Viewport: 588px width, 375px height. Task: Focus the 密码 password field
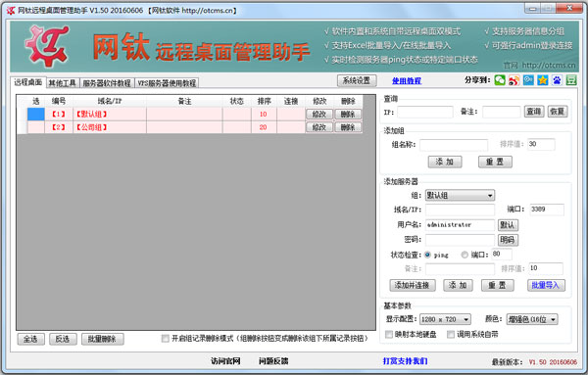tap(461, 240)
